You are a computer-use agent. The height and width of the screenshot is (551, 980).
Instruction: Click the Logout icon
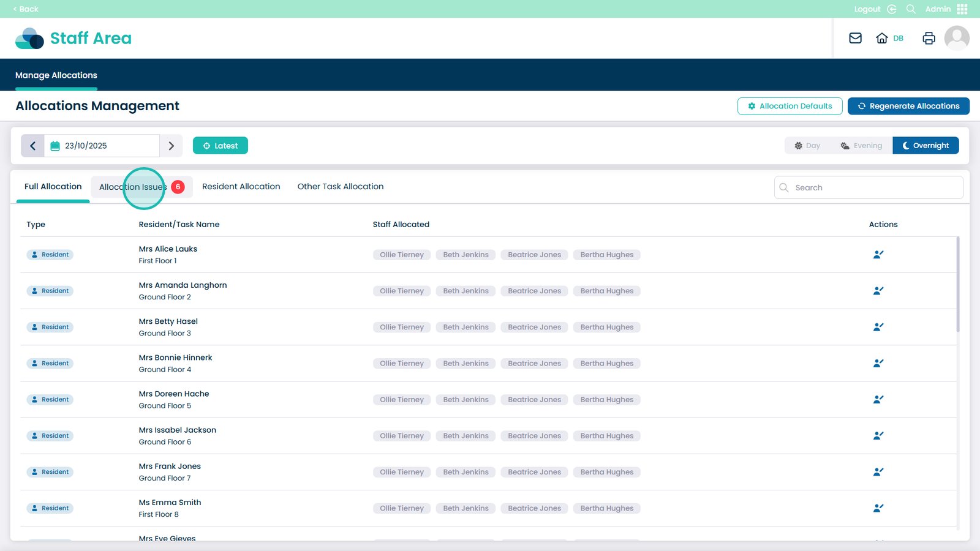pos(892,9)
